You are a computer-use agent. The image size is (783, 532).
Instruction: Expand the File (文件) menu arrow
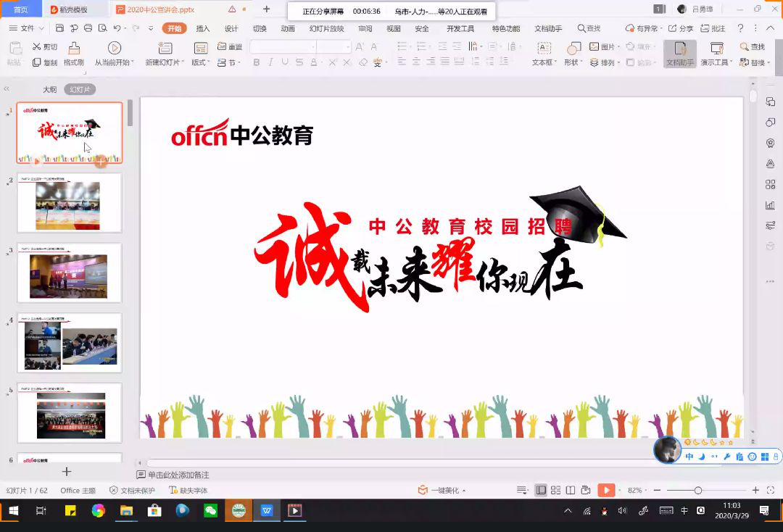[41, 29]
